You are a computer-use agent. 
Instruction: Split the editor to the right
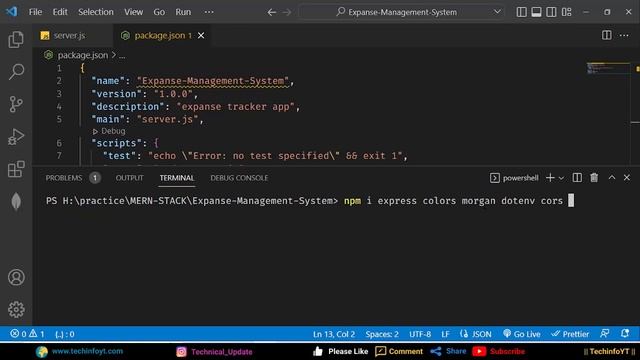[607, 35]
